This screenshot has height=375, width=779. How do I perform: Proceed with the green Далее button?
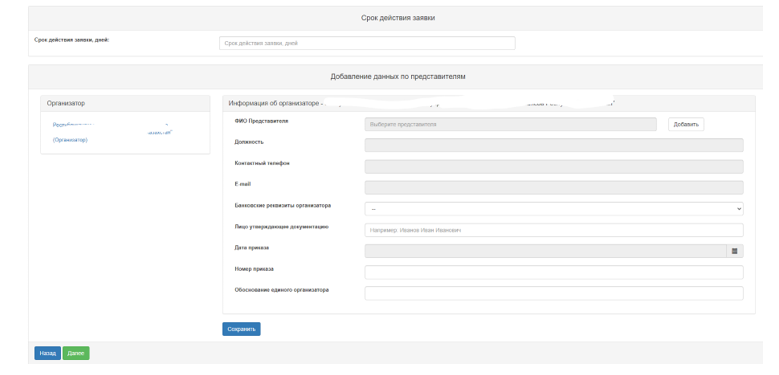click(x=76, y=353)
